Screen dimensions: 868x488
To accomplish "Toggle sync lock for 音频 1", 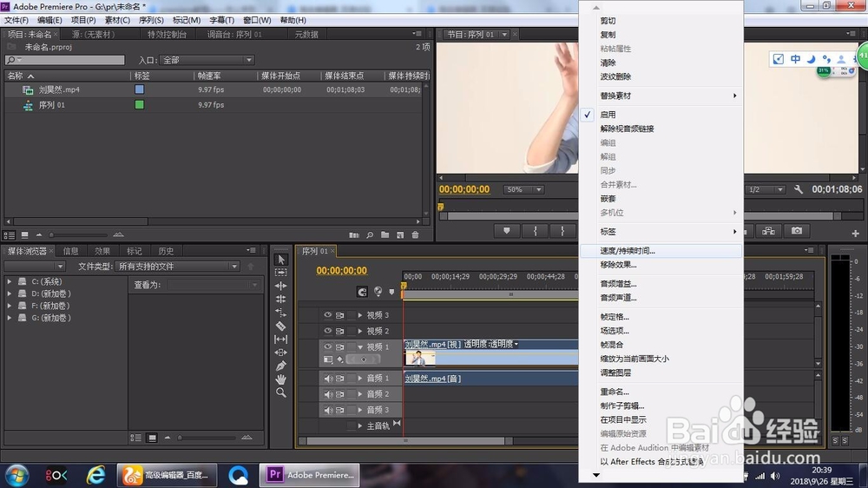I will (340, 379).
